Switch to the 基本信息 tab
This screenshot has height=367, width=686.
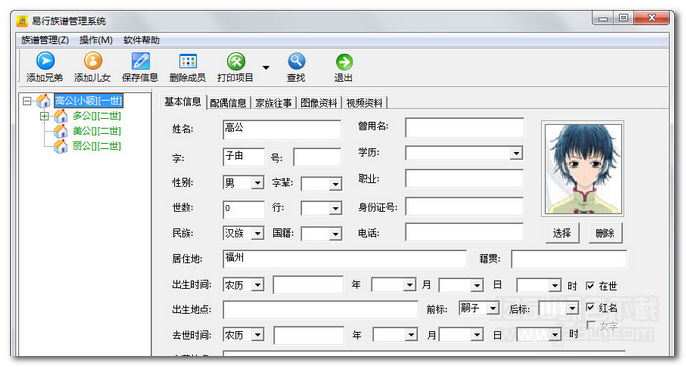(182, 101)
